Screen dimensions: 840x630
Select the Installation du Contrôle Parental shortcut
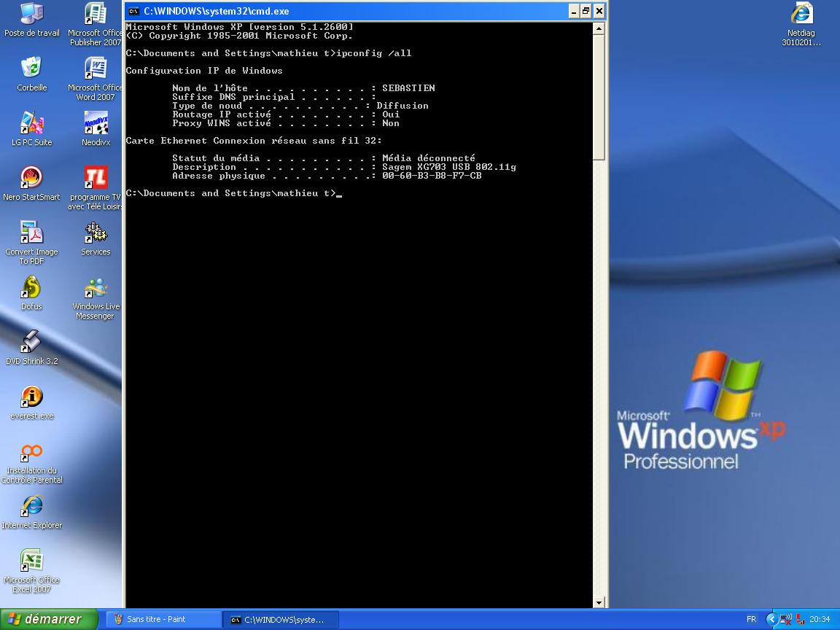tap(31, 464)
